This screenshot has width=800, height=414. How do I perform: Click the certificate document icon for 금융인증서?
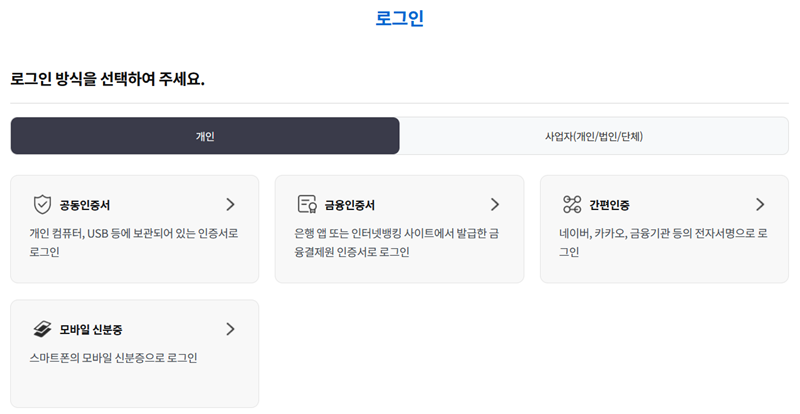[x=307, y=204]
